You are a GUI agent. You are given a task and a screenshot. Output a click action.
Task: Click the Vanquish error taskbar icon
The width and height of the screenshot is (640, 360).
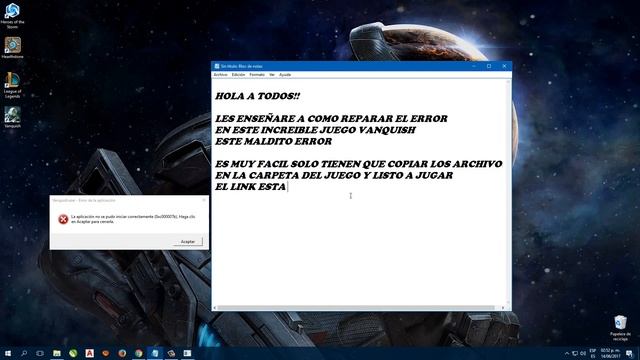(171, 353)
